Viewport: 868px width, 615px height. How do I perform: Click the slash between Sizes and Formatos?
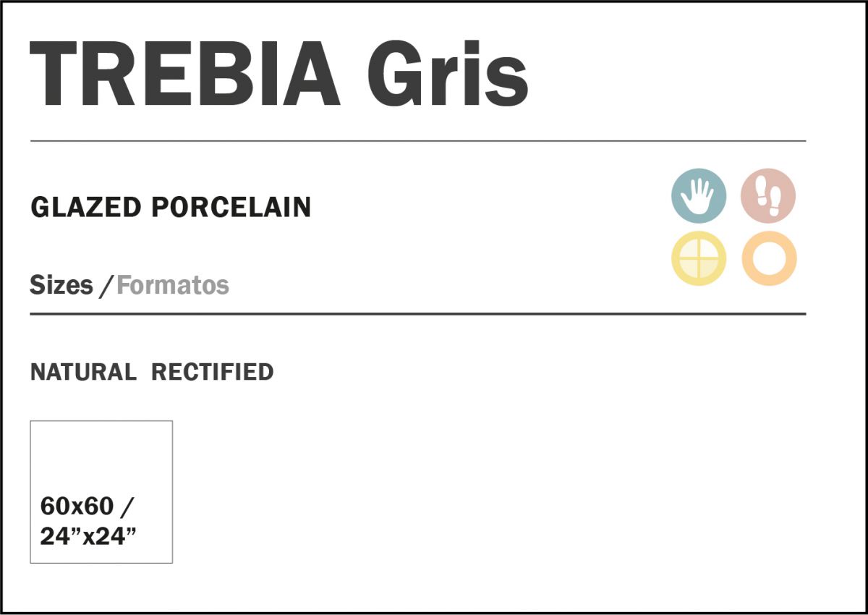click(x=106, y=286)
